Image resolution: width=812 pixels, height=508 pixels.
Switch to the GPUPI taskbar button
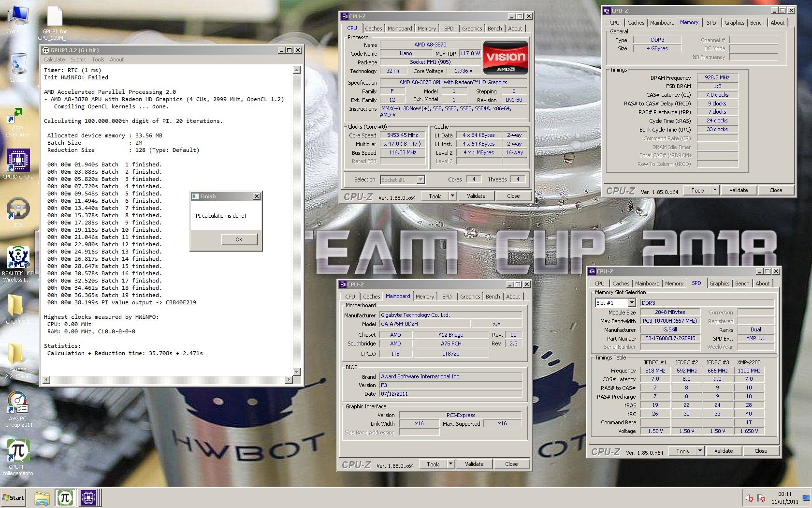65,498
